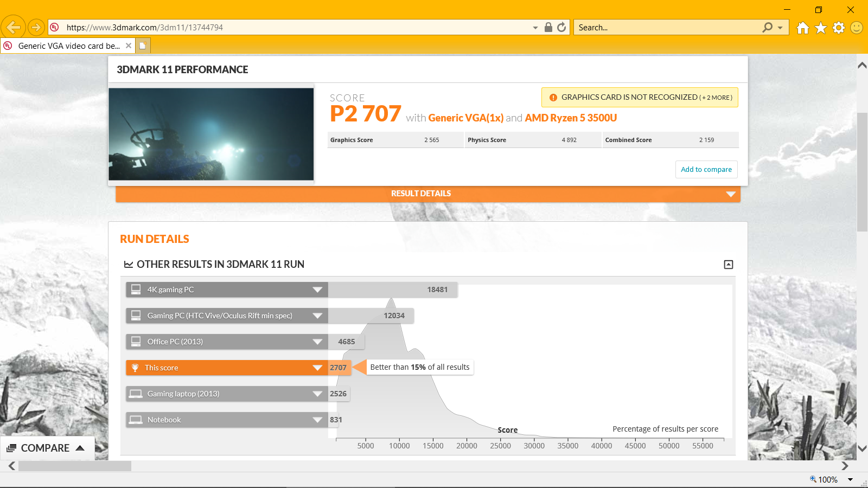Click Add to compare button
This screenshot has height=488, width=868.
[x=706, y=169]
